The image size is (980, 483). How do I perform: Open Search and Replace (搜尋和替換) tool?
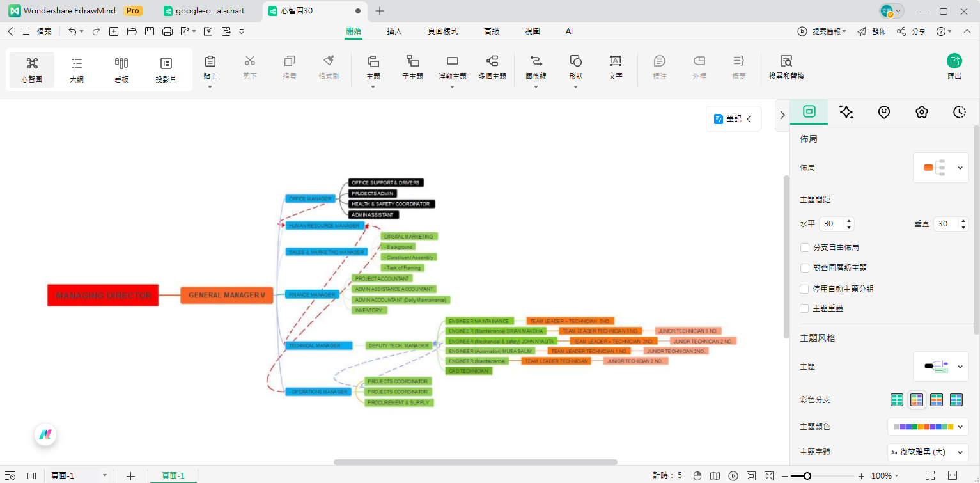(x=786, y=61)
